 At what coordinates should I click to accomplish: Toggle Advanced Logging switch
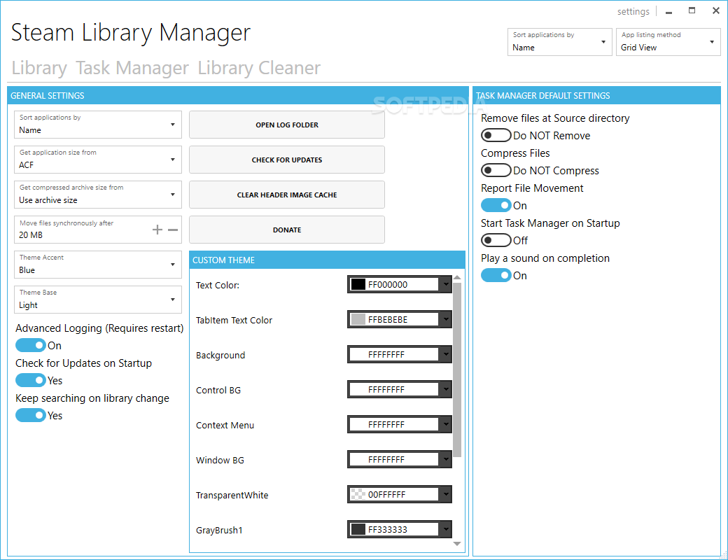31,345
